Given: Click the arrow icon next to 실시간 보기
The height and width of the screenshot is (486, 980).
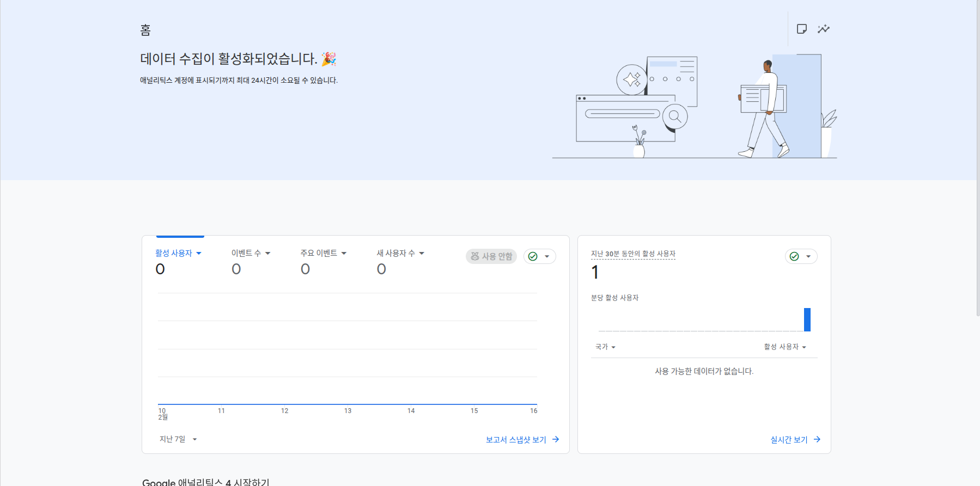Looking at the screenshot, I should (817, 439).
